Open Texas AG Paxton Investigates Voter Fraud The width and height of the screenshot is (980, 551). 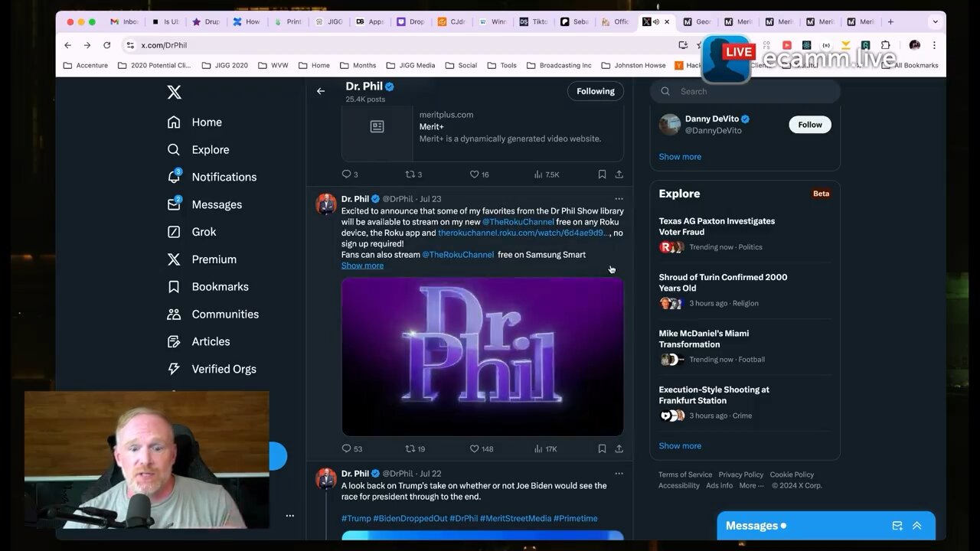pyautogui.click(x=717, y=227)
